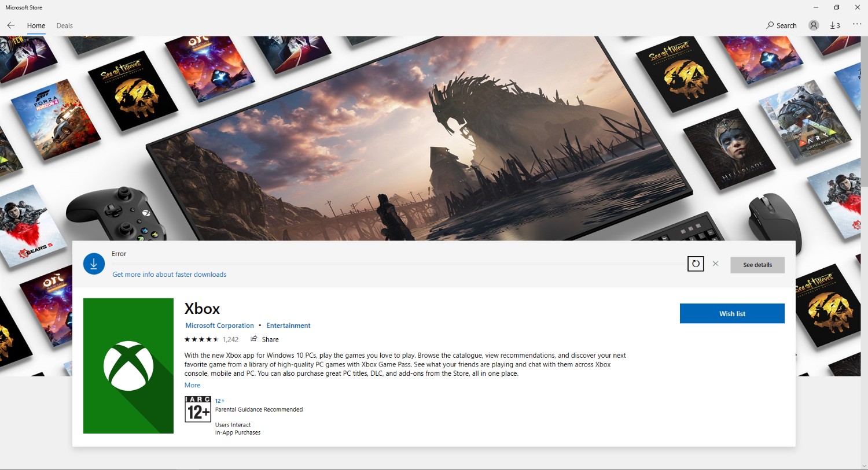Click the blue download status icon
868x470 pixels.
94,264
